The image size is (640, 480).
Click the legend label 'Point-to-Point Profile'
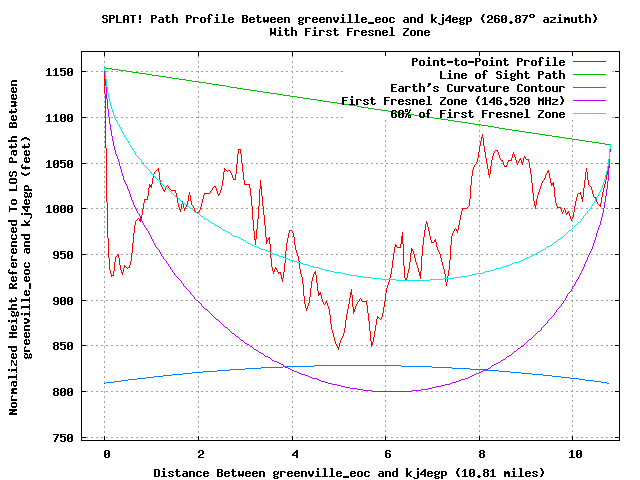(x=488, y=62)
